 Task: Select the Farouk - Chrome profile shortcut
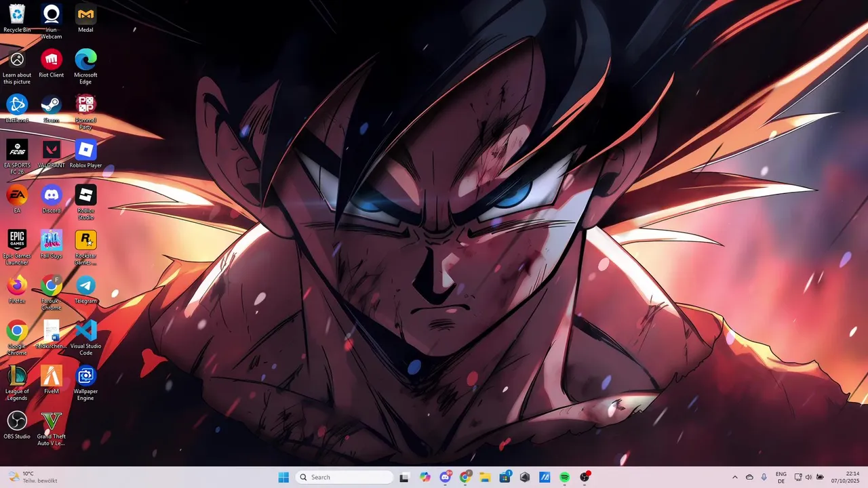tap(52, 293)
